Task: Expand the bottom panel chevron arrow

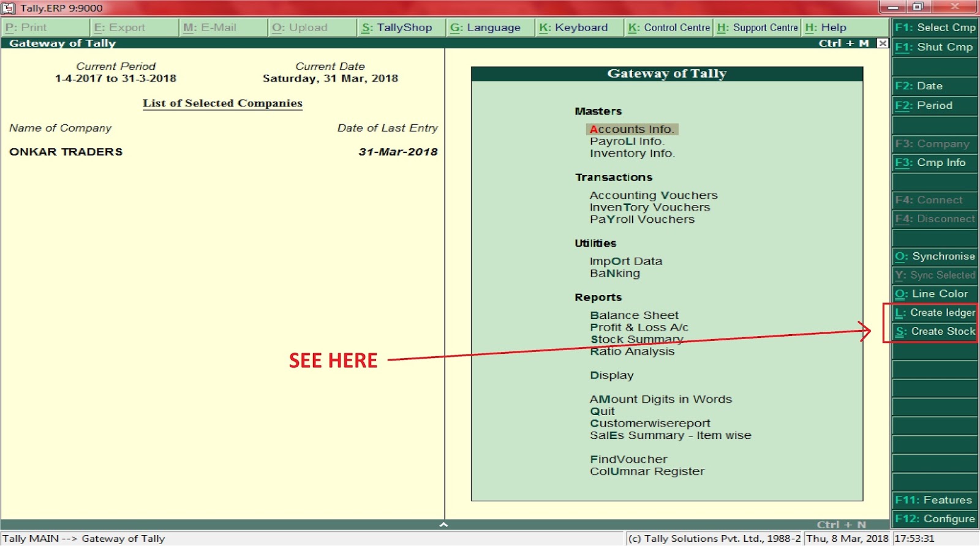Action: [444, 525]
